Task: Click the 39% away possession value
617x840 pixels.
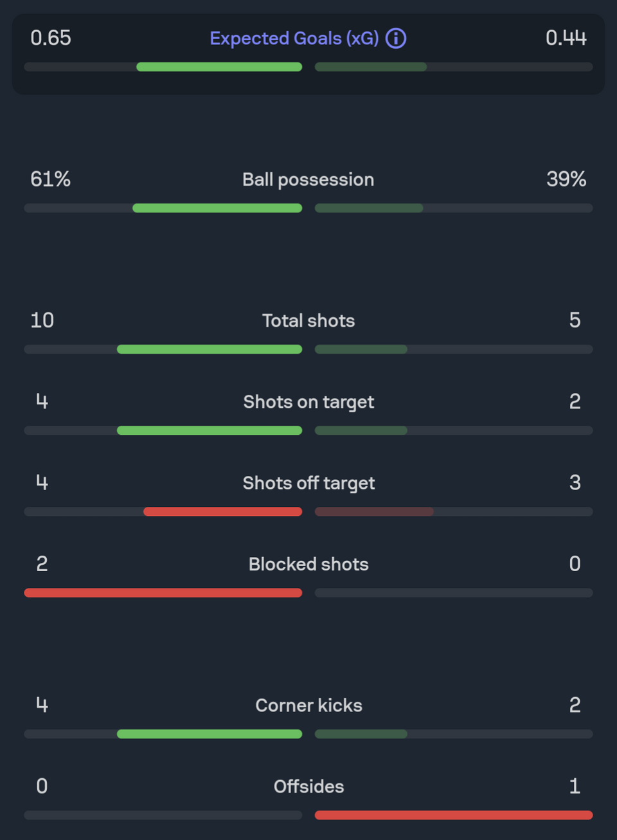Action: coord(566,179)
